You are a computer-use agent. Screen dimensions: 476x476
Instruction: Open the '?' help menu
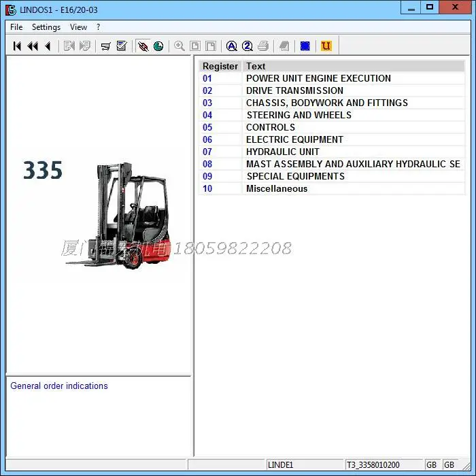(x=99, y=27)
